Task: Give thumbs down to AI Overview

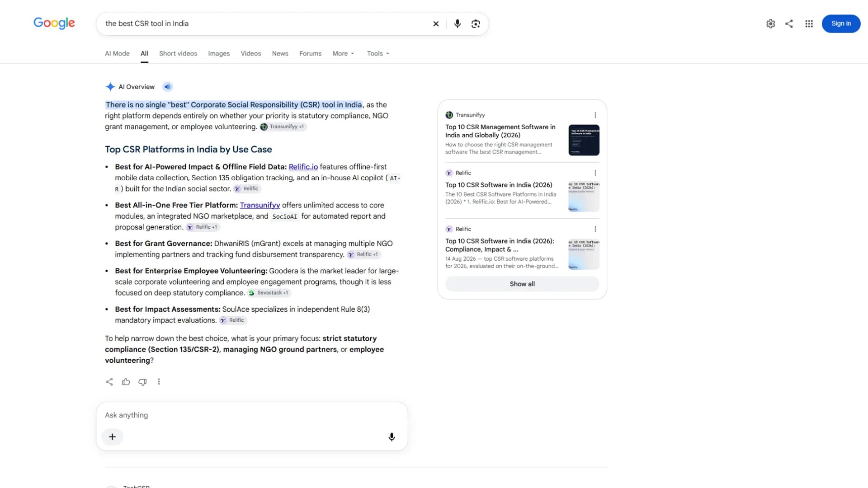Action: [142, 382]
